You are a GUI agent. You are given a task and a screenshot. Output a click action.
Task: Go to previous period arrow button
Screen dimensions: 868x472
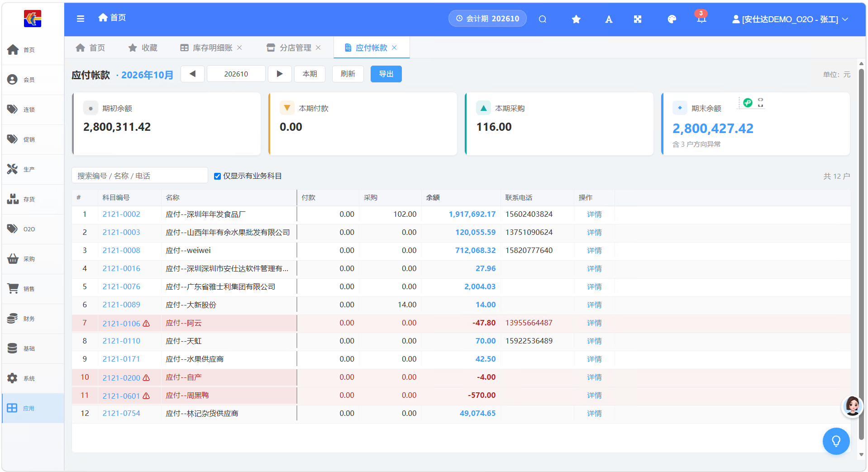click(192, 74)
